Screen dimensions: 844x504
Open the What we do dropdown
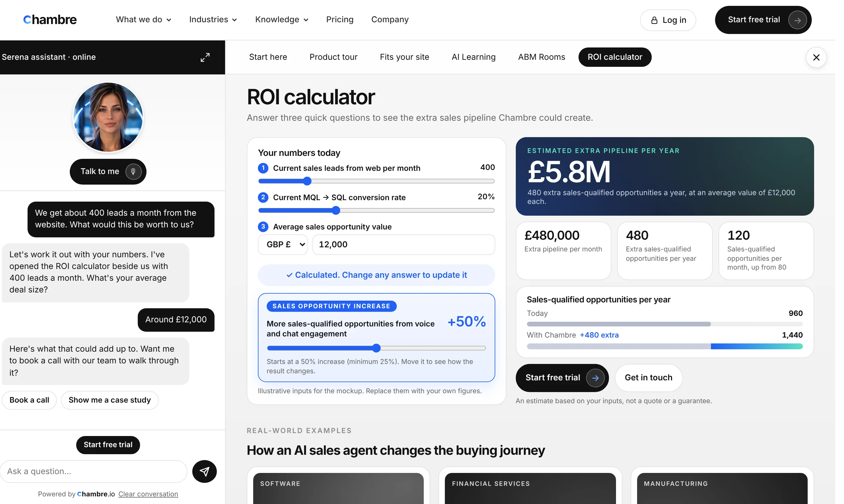pos(143,20)
